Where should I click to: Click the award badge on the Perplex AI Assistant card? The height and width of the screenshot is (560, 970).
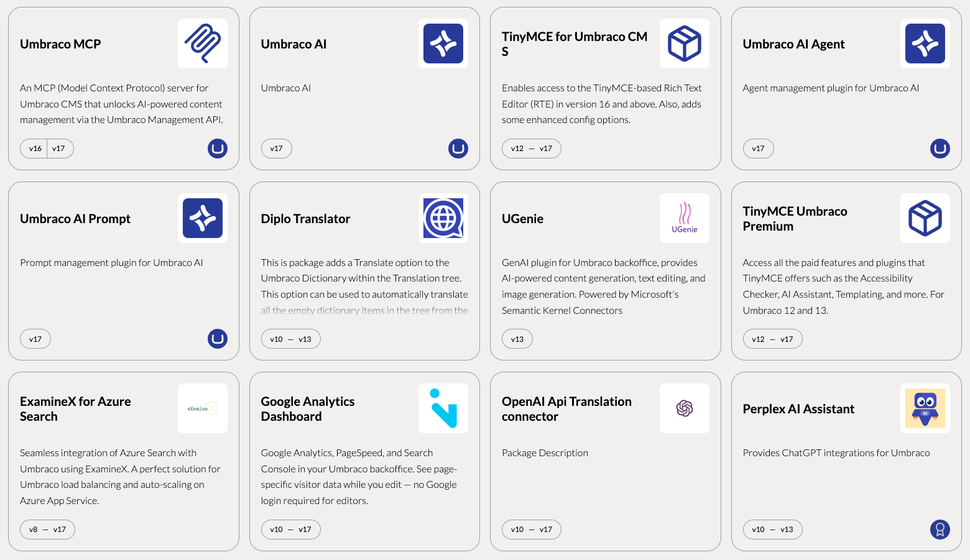coord(940,530)
